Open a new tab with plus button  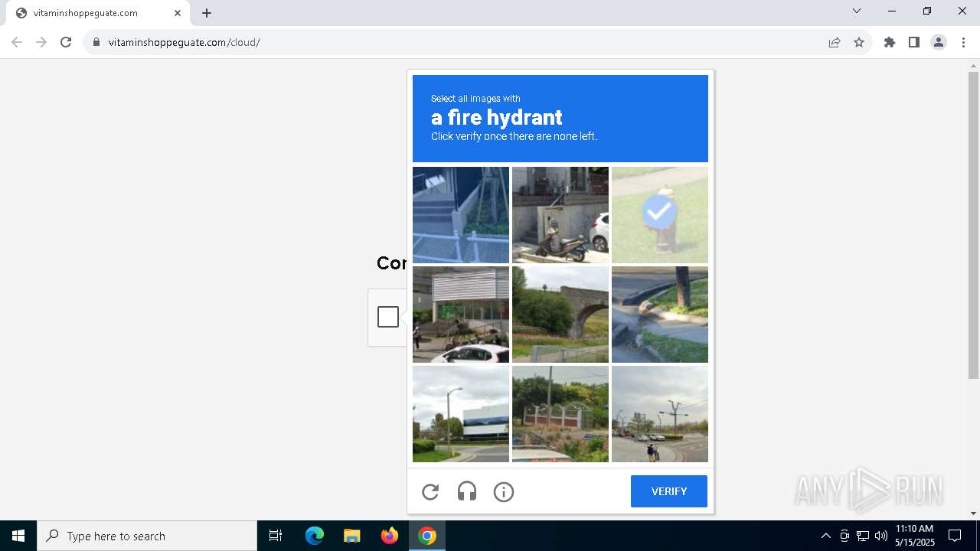point(207,13)
